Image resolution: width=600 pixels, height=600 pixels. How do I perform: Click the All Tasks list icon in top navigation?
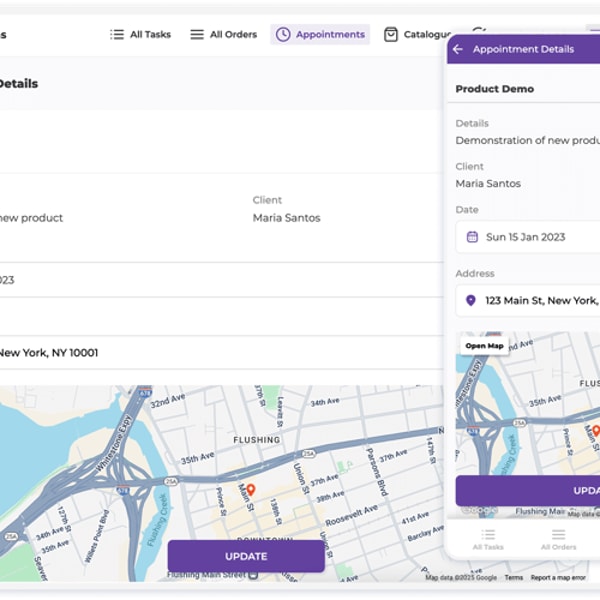117,34
